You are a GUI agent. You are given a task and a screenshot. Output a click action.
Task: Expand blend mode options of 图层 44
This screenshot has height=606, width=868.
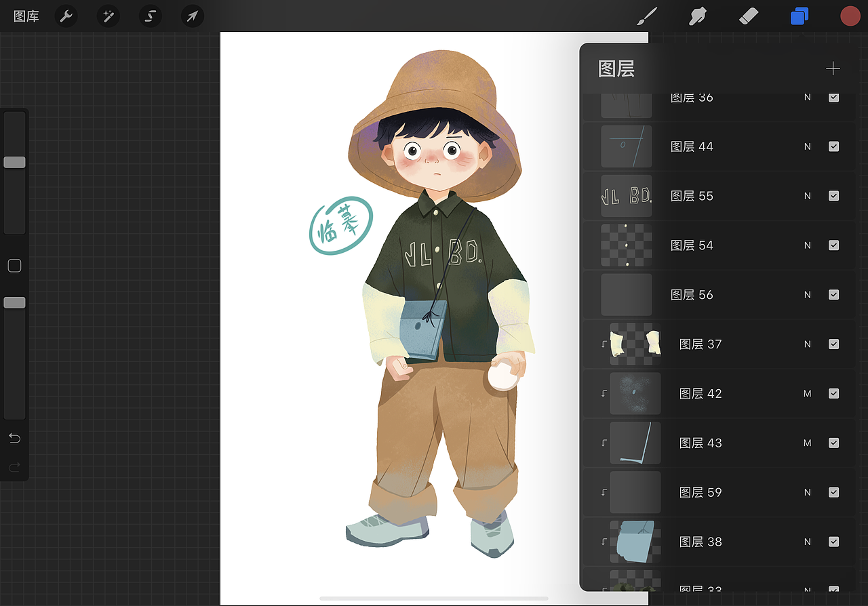[807, 146]
